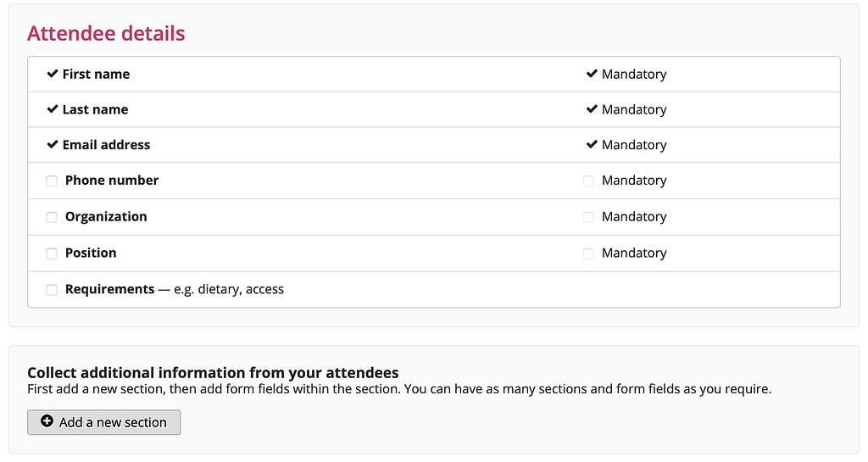Click the Position field label

click(x=91, y=253)
